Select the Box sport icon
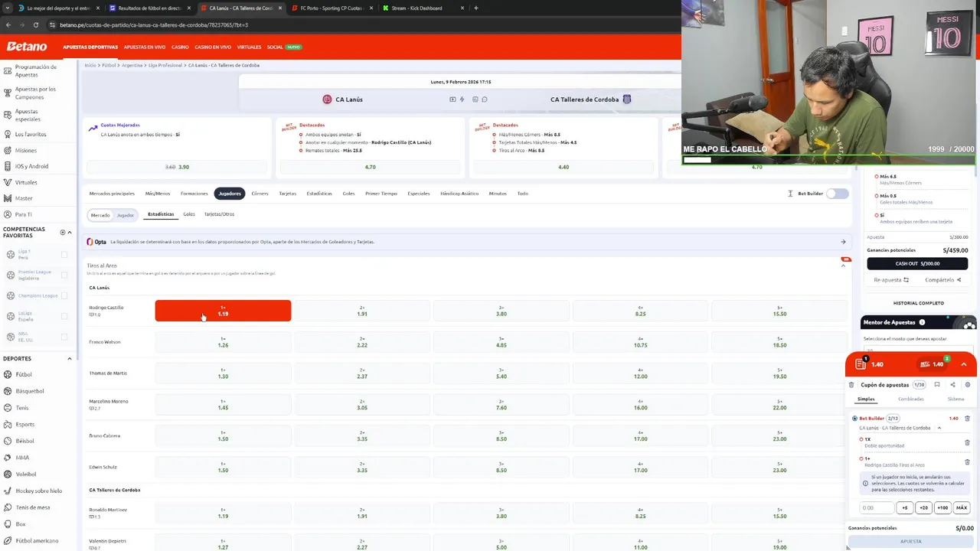Screen dimensions: 980x551 click(x=8, y=524)
